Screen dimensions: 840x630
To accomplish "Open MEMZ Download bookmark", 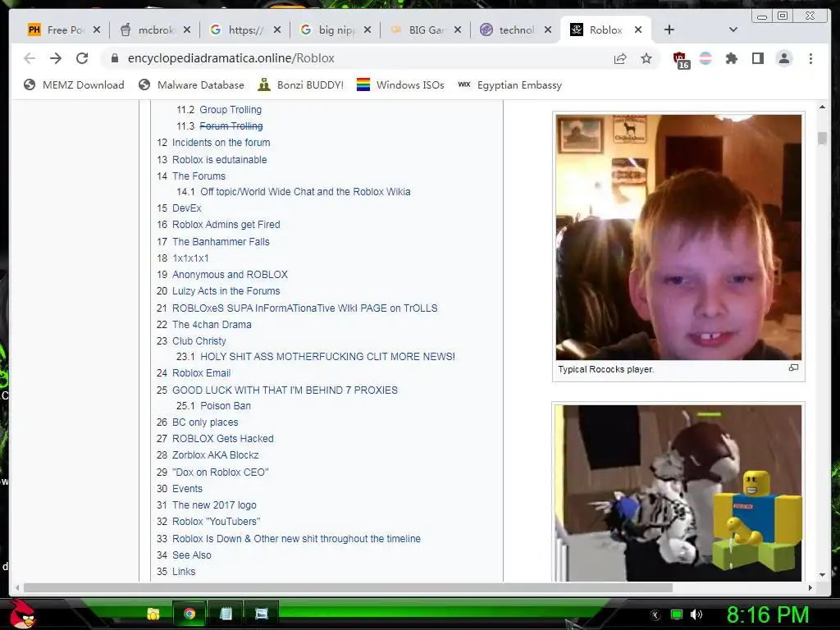I will (74, 84).
